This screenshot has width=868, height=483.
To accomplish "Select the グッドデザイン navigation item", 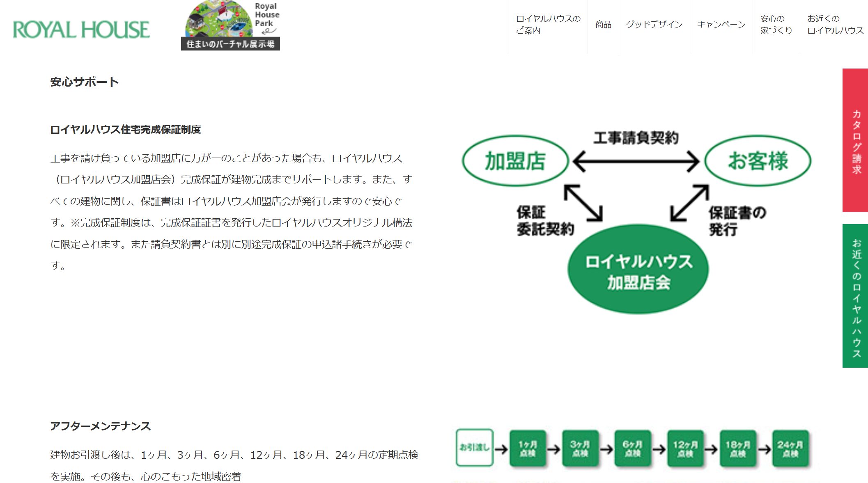I will [x=654, y=25].
